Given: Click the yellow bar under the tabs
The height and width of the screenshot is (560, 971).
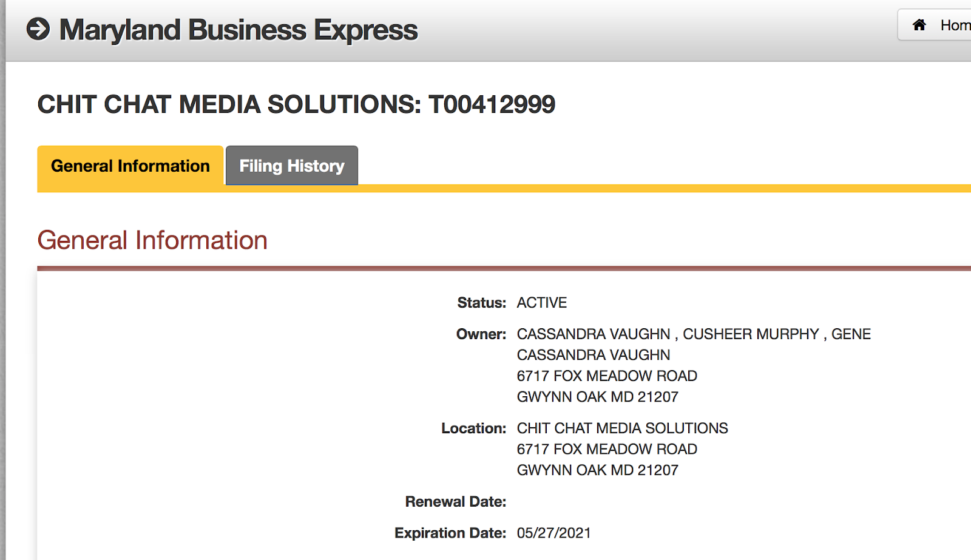Looking at the screenshot, I should pos(607,189).
